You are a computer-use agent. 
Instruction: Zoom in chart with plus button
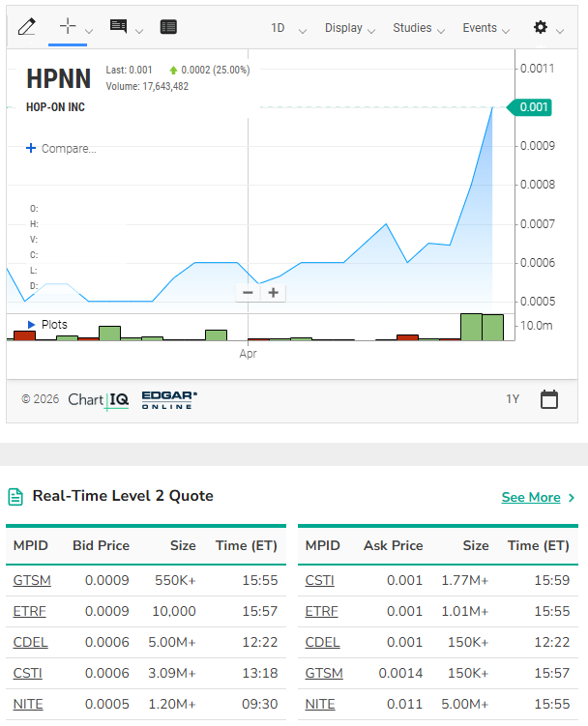pyautogui.click(x=274, y=293)
